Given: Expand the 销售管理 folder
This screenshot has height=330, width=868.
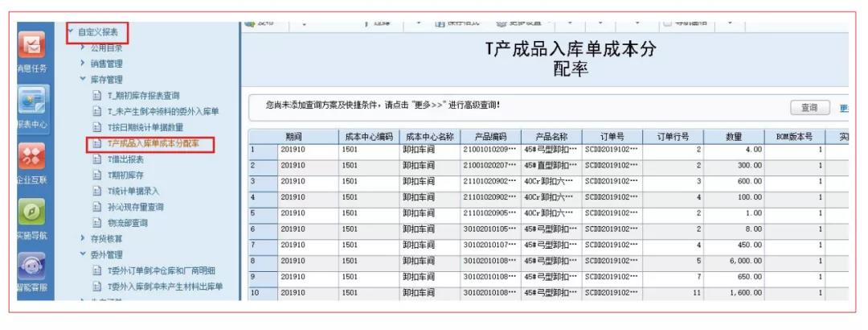Looking at the screenshot, I should click(x=83, y=64).
